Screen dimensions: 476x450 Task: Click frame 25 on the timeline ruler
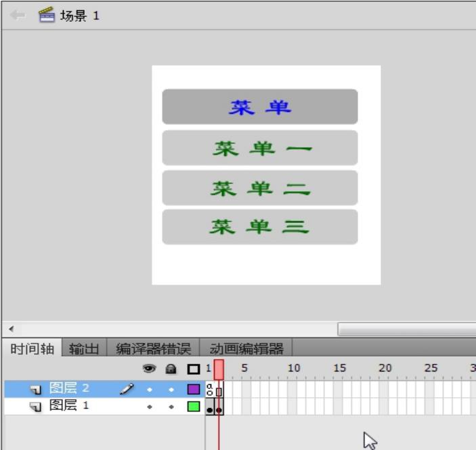point(431,368)
